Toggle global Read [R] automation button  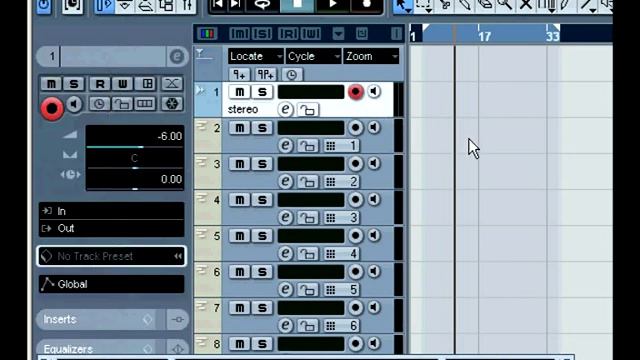click(x=288, y=33)
